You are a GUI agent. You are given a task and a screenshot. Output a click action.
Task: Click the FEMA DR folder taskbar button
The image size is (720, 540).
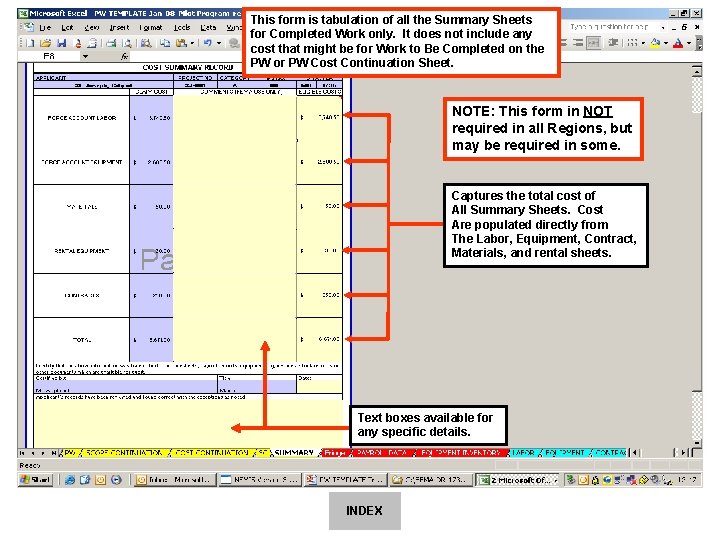(x=431, y=480)
